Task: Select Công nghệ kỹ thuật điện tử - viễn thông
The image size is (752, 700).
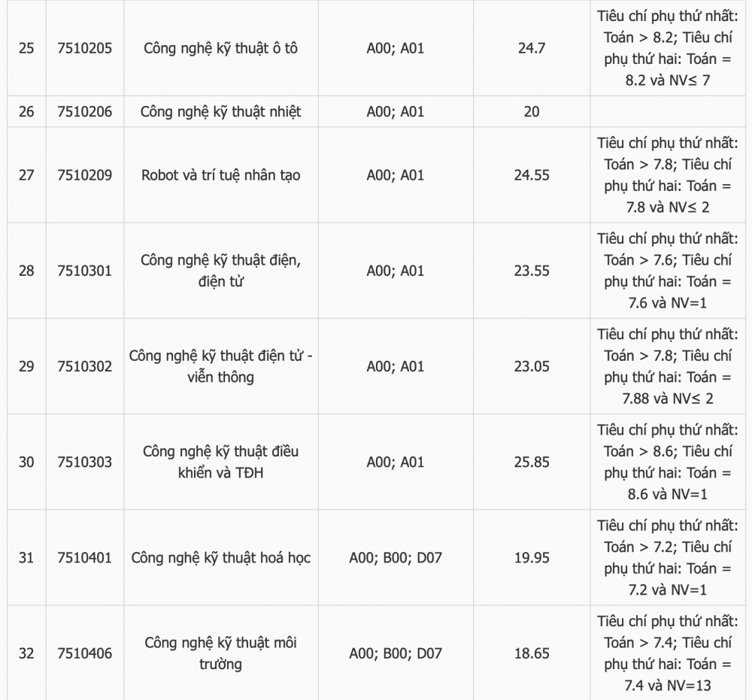Action: coord(220,366)
